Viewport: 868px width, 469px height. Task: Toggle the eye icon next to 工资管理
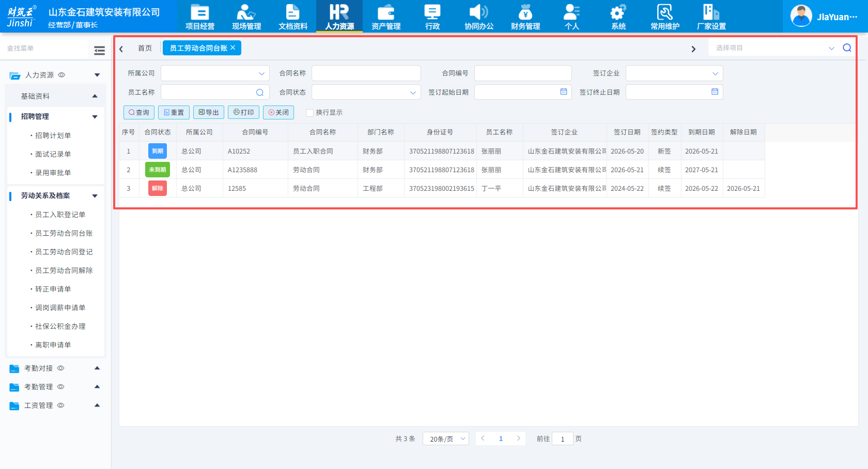60,405
